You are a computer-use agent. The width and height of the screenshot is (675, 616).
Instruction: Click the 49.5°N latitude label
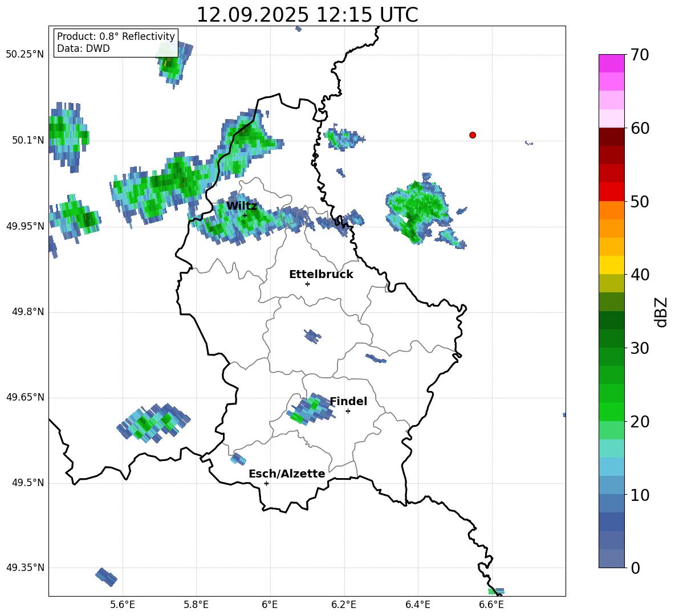(27, 482)
